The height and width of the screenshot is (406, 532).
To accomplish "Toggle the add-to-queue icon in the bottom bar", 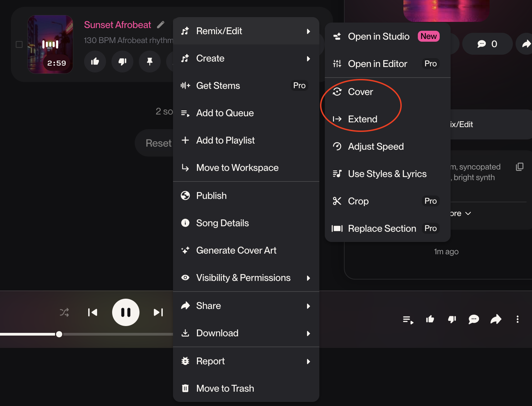I will pos(408,319).
